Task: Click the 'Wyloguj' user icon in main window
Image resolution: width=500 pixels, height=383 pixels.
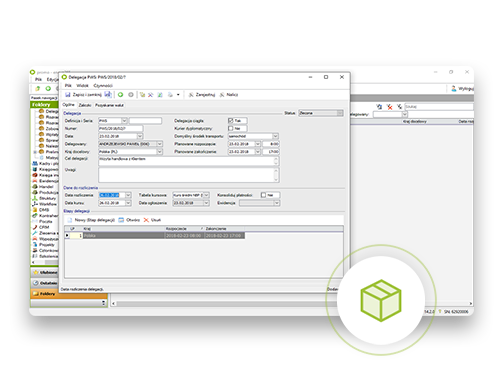Action: [x=454, y=88]
